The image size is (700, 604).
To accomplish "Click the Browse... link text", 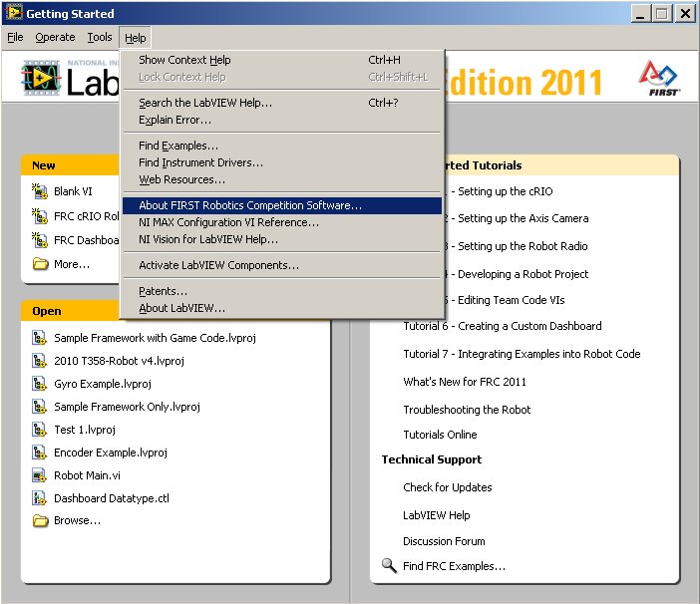I will click(77, 520).
